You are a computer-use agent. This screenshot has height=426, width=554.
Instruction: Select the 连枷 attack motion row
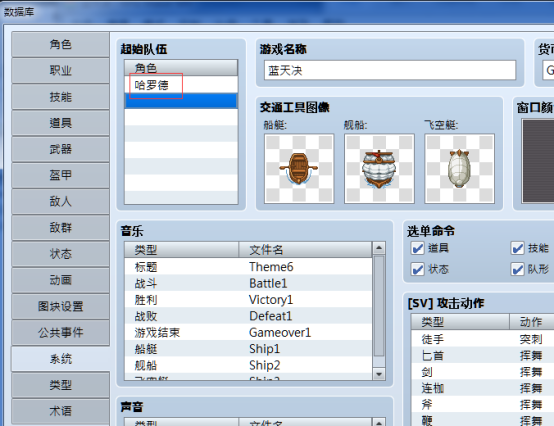[483, 388]
